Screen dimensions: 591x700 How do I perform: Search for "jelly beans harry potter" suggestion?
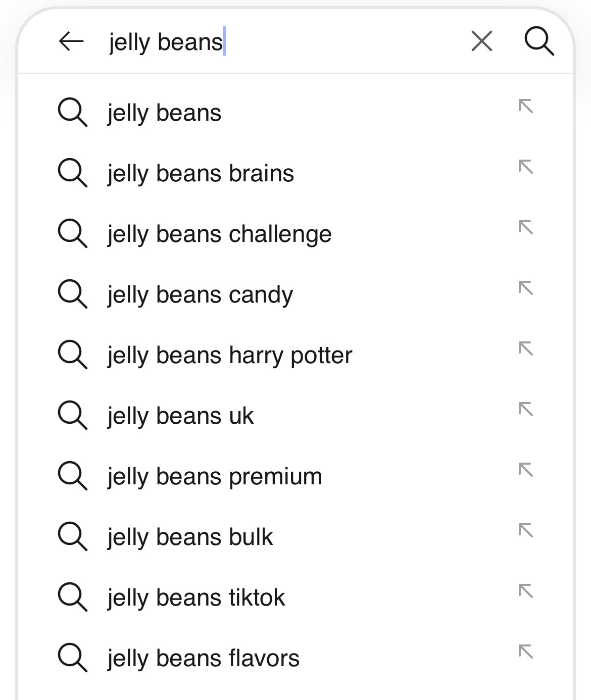click(230, 356)
